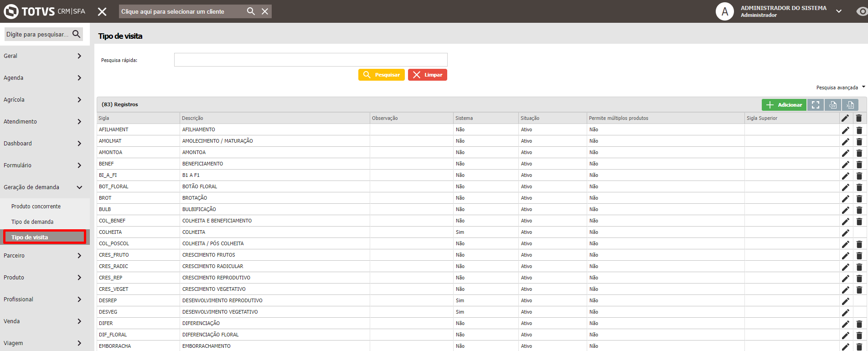868x351 pixels.
Task: Edit the COLHEITA row
Action: [845, 232]
